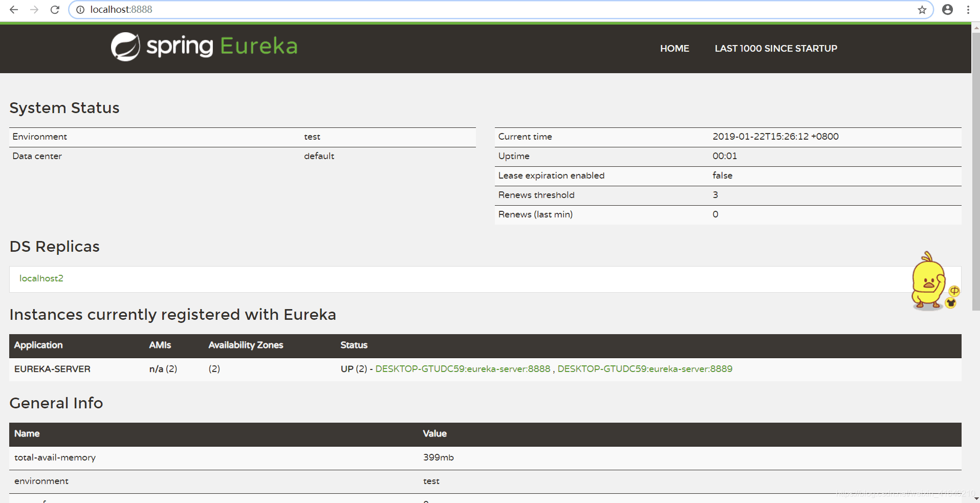Open LAST 1000 SINCE STARTUP page
This screenshot has height=503, width=980.
tap(776, 49)
